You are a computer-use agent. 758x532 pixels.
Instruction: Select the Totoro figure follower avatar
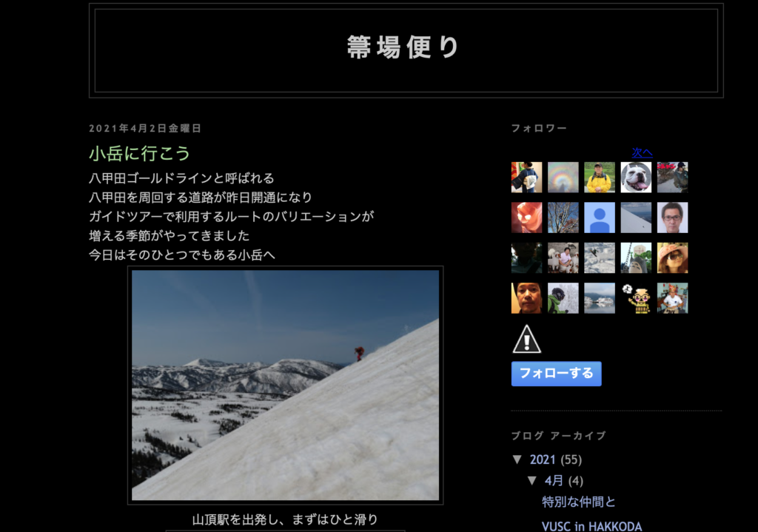(x=636, y=258)
